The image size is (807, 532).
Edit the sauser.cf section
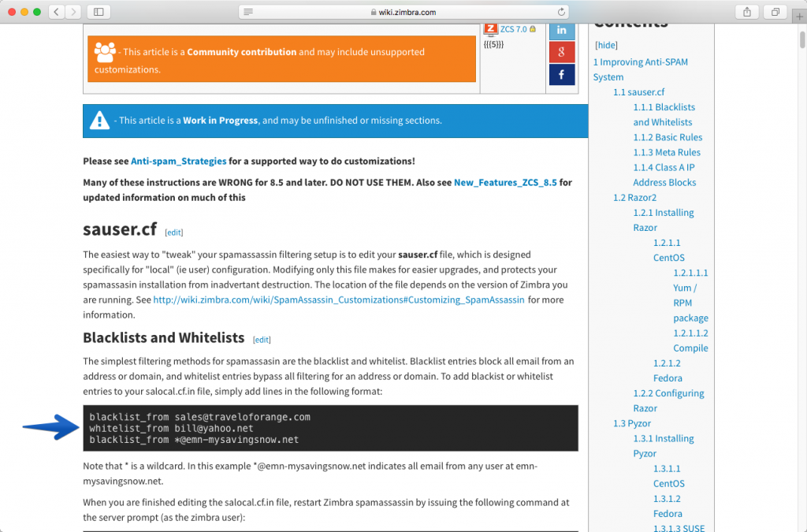click(x=174, y=233)
